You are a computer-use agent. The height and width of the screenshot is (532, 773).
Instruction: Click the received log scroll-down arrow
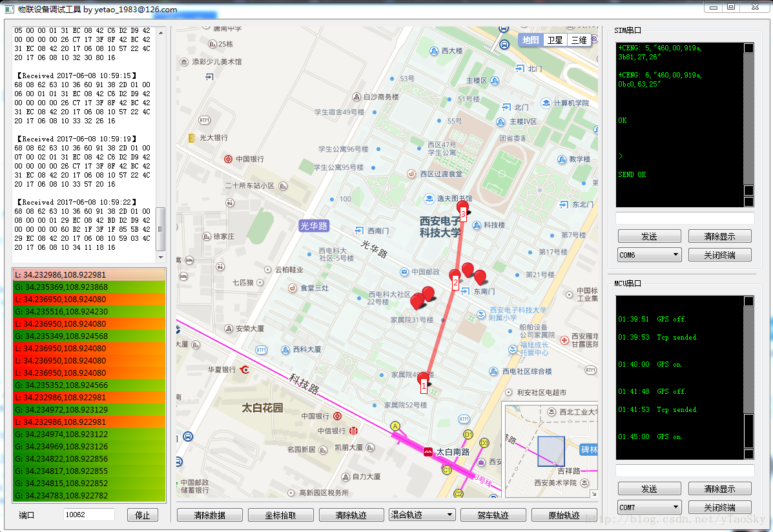[x=160, y=258]
